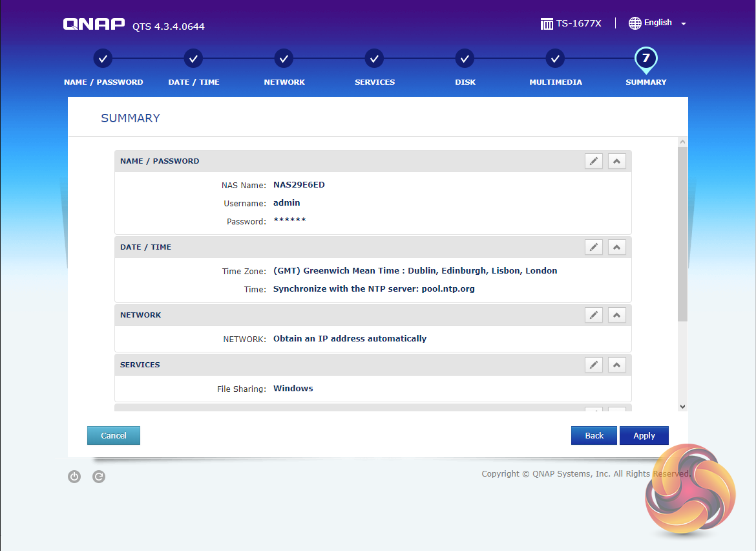Click scrollbar down arrow in summary
The image size is (756, 551).
click(x=682, y=407)
